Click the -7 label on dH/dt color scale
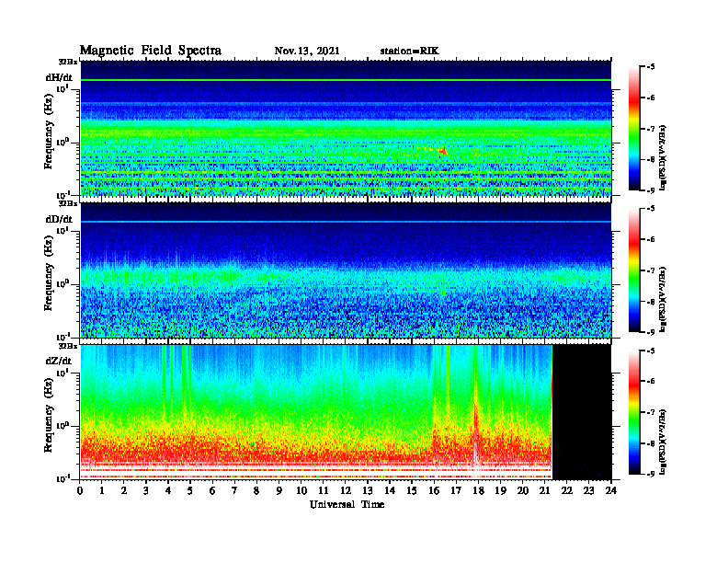 click(651, 129)
